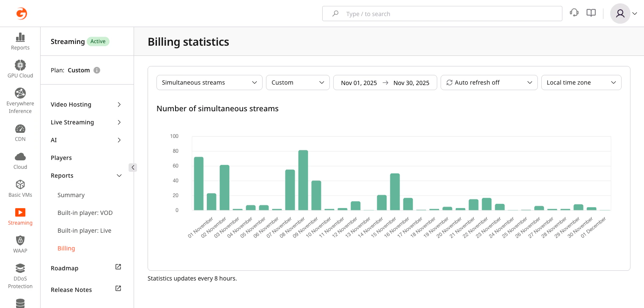Open the documentation book icon

tap(591, 13)
